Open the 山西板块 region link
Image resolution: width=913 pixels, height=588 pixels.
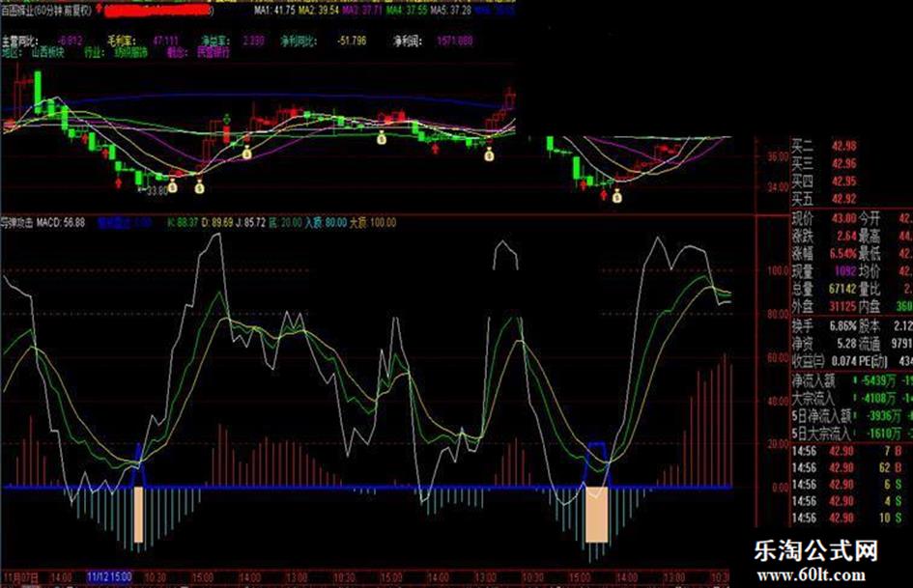click(x=47, y=52)
